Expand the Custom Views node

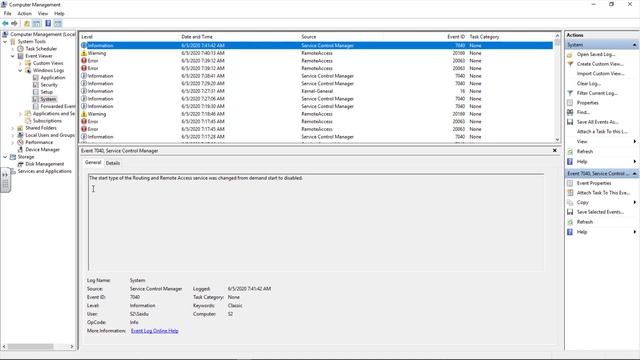coord(20,63)
